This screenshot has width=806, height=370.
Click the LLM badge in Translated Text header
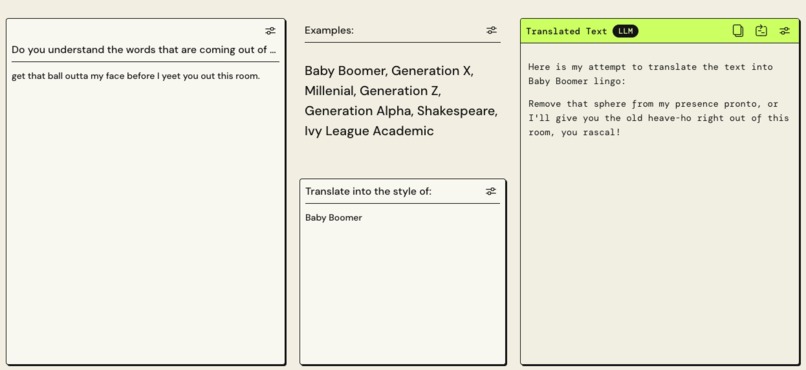625,31
